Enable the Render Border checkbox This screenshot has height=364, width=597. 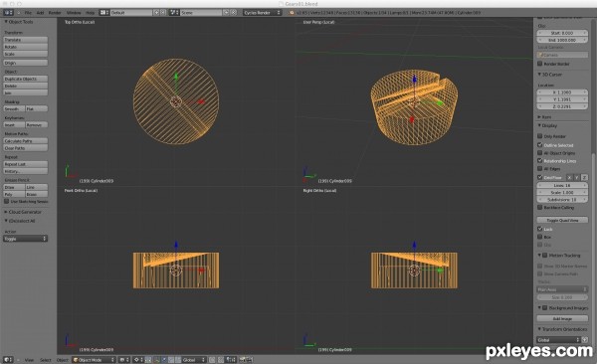pos(540,64)
